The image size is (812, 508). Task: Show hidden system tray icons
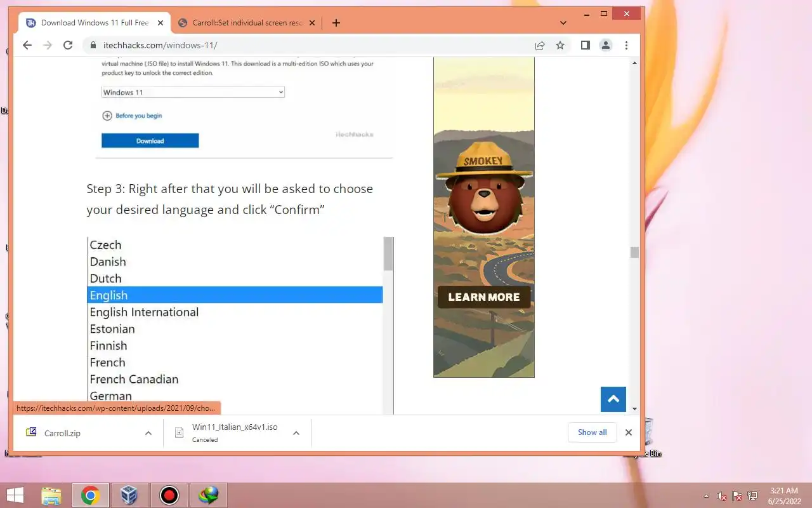[x=706, y=496]
